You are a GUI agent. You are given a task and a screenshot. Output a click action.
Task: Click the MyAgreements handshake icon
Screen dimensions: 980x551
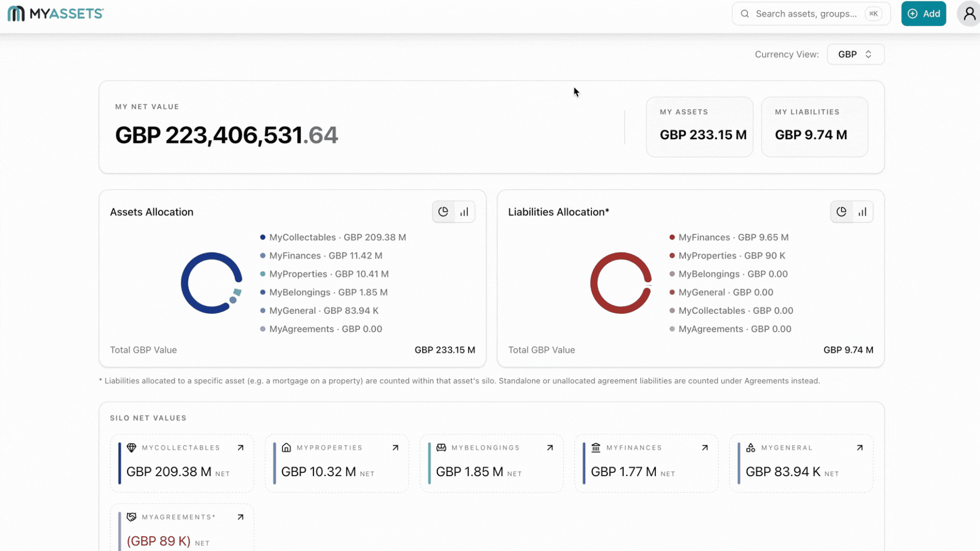[131, 517]
